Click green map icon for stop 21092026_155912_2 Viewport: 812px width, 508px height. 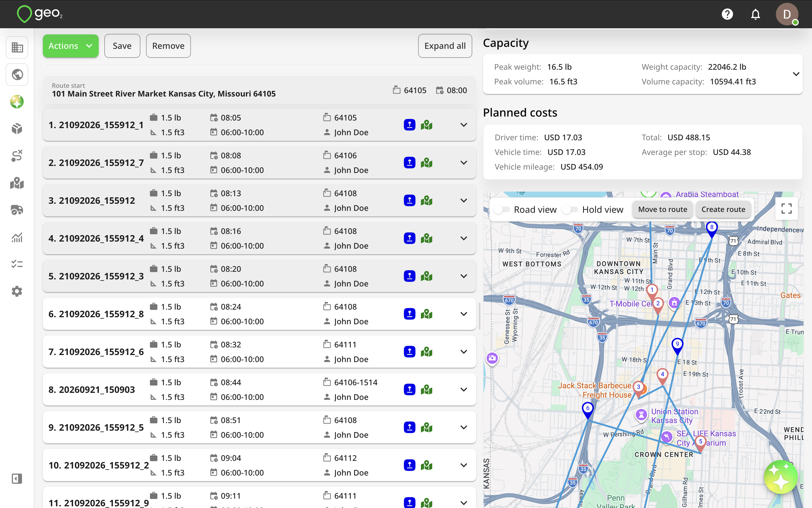tap(427, 465)
